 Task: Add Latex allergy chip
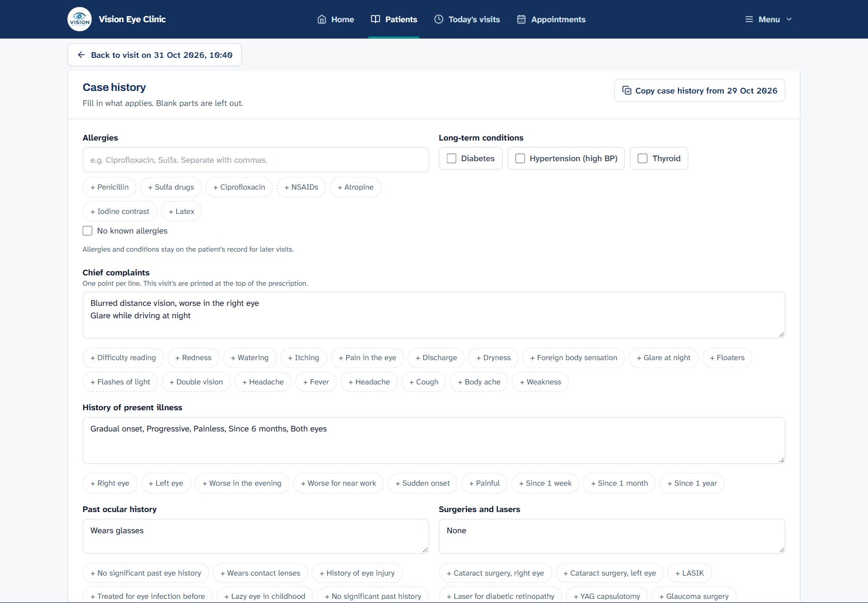(x=181, y=211)
